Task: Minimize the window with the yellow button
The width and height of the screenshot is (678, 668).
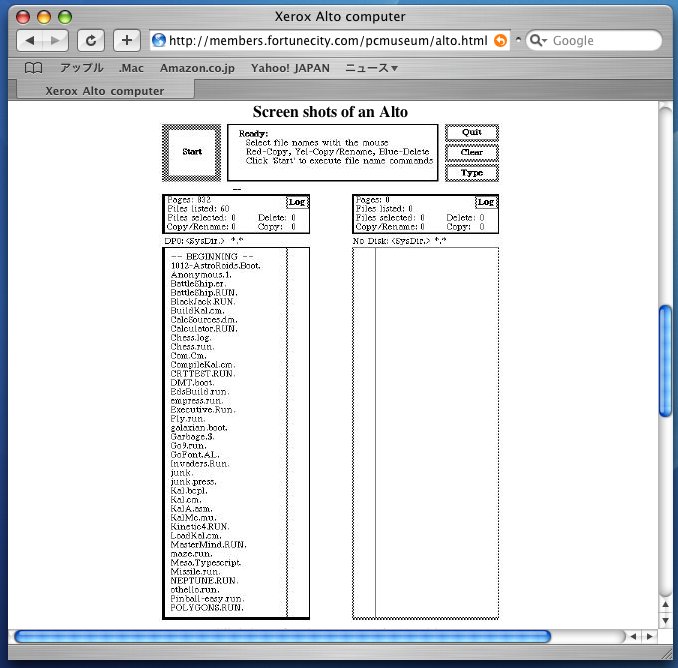Action: [x=44, y=17]
